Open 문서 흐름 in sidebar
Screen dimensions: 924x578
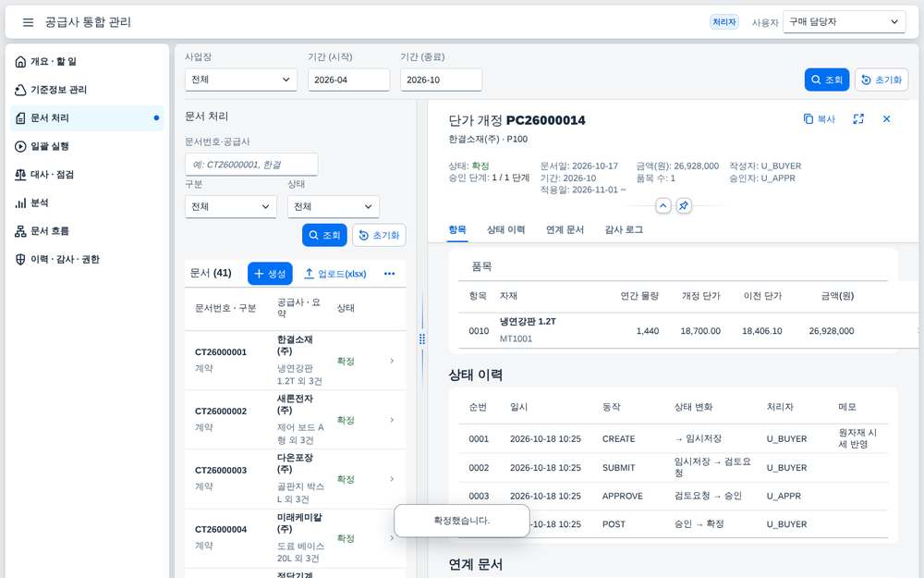tap(87, 231)
